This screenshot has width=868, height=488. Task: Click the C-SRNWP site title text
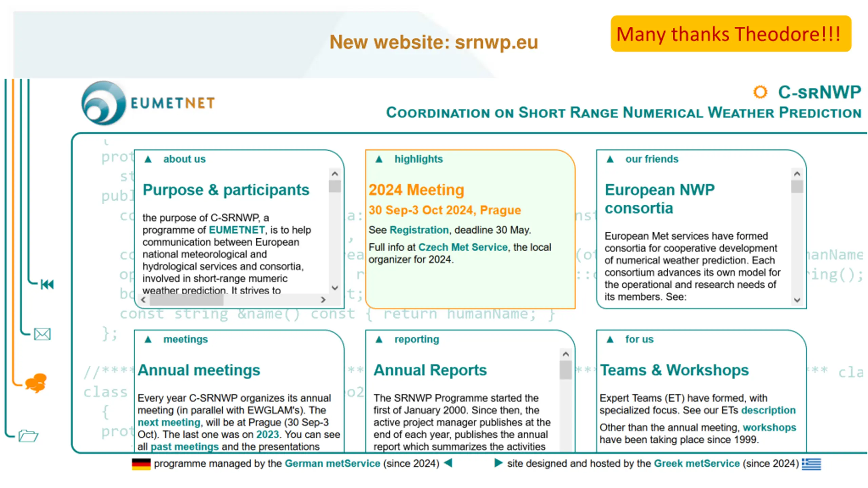click(820, 92)
